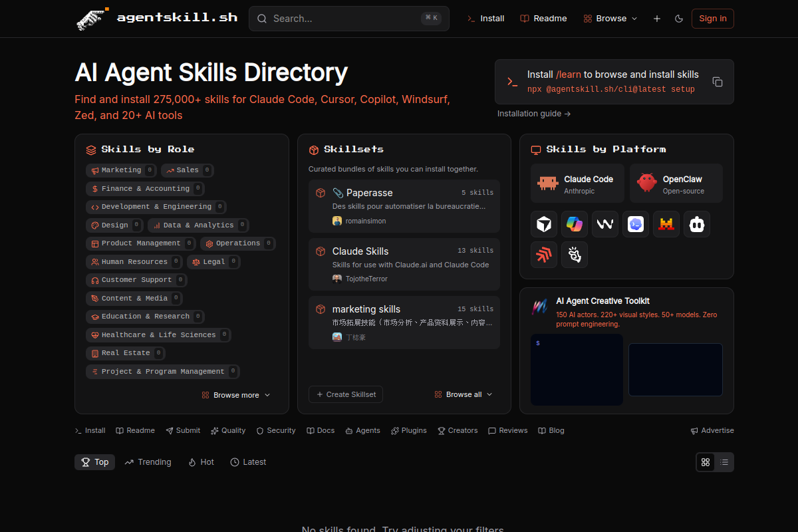
Task: Select the Microsoft Copilot platform icon
Action: [x=575, y=224]
